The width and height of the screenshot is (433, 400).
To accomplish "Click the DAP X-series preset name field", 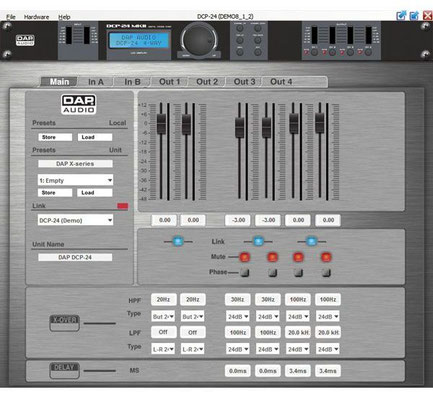I will [75, 164].
